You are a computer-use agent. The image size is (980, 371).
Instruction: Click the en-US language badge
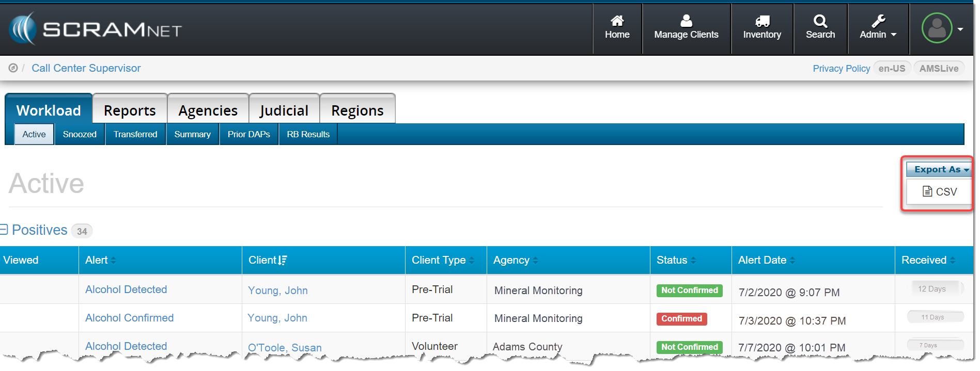pyautogui.click(x=892, y=69)
